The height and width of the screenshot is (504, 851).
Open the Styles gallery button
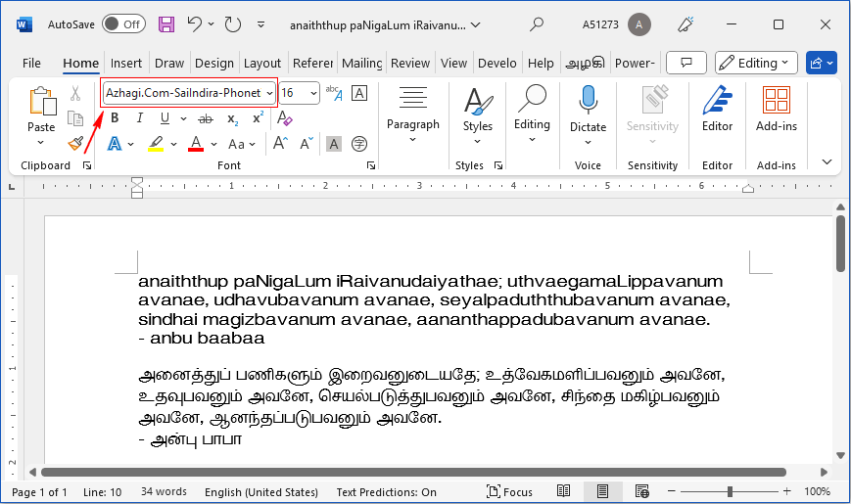pyautogui.click(x=478, y=114)
